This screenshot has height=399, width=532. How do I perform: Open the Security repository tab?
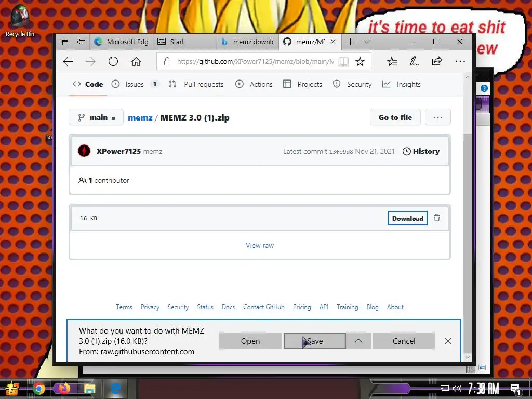352,84
